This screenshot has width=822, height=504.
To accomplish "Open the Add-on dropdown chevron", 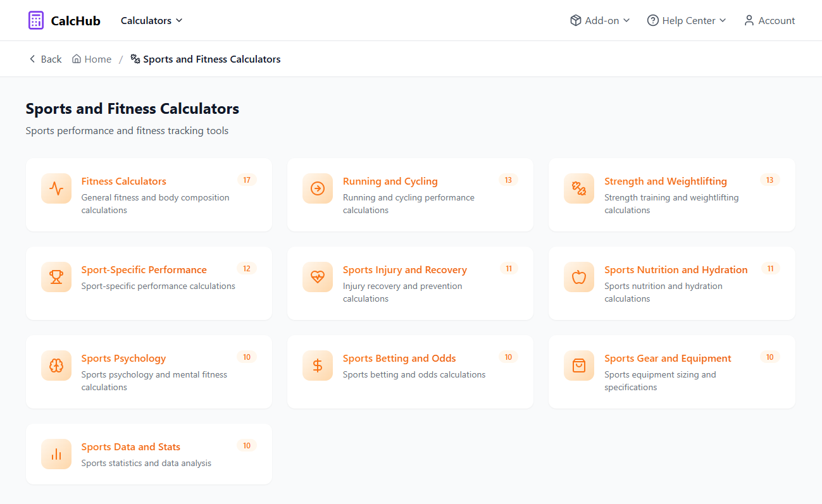I will tap(626, 20).
